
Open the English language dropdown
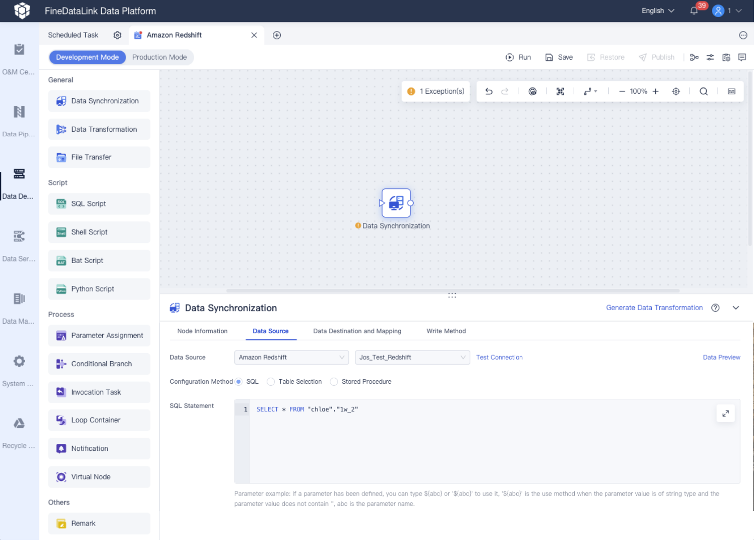coord(658,11)
